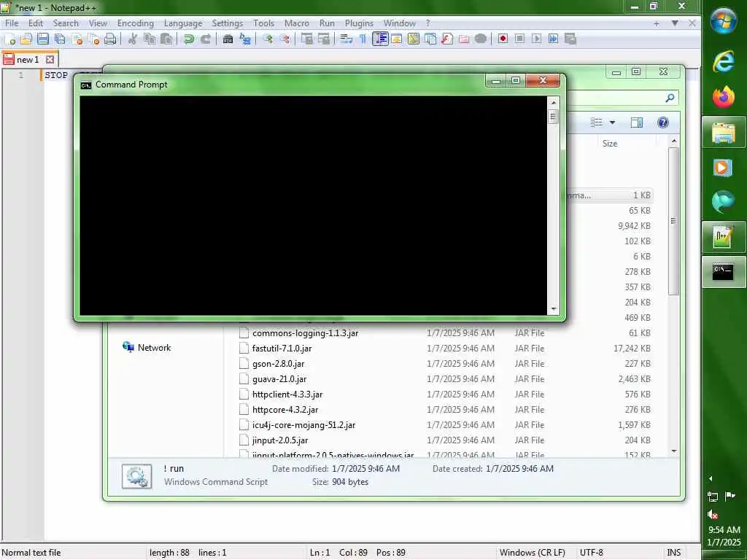Screen dimensions: 747x560
Task: Open the File menu
Action: pos(12,23)
